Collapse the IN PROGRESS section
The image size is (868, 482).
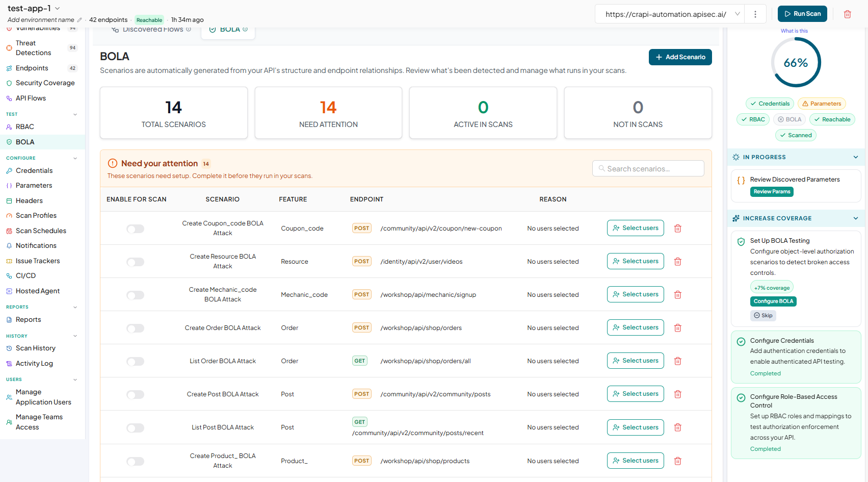(x=856, y=157)
